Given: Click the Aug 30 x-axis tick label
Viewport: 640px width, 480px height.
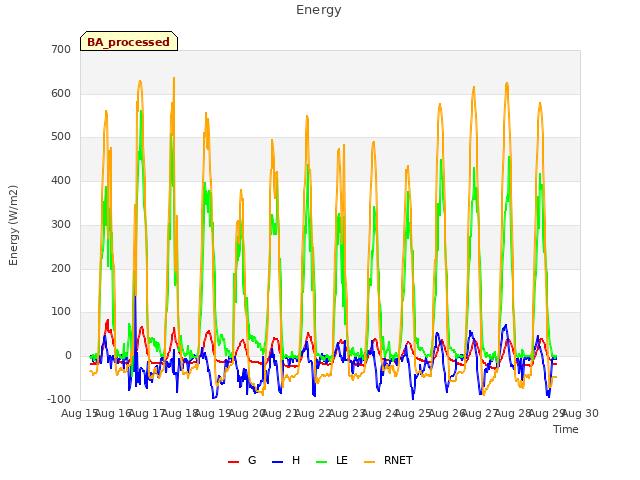Looking at the screenshot, I should [580, 413].
